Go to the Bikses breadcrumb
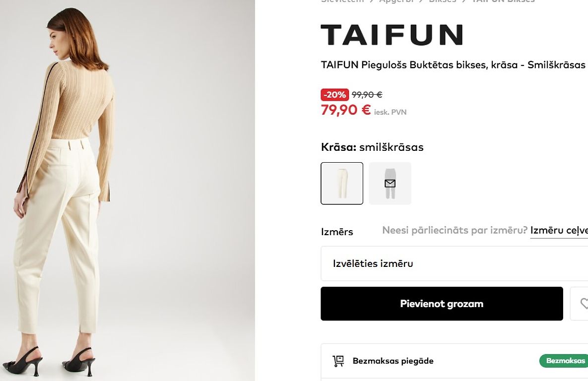Screen dimensions: 588x381 [443, 1]
